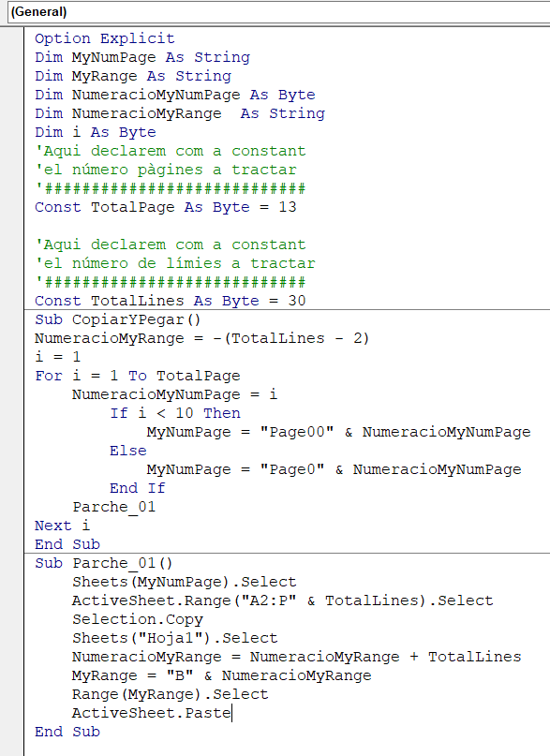
Task: Click the 'ActiveSheet.Range("A2:P"' line
Action: tap(282, 600)
